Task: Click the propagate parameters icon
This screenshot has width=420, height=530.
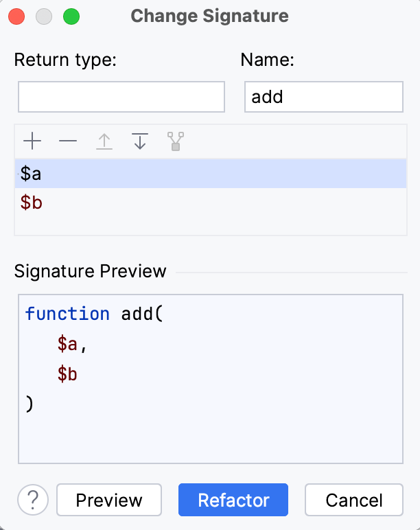Action: coord(176,142)
